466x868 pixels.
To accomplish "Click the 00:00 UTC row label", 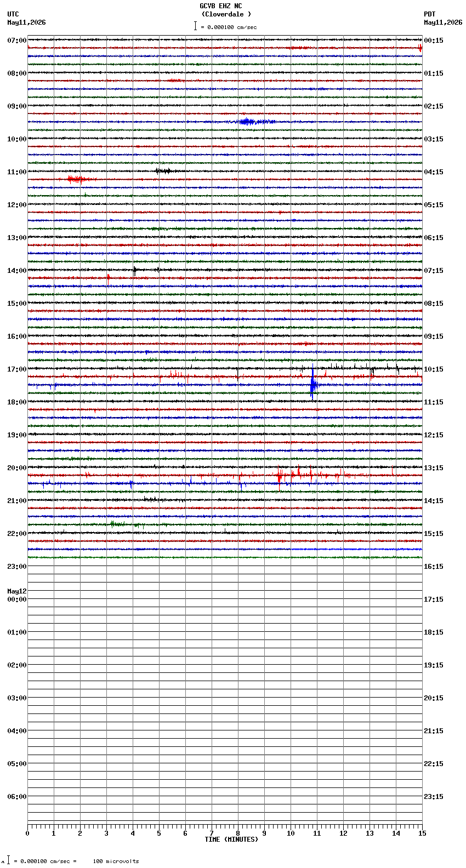I will click(x=17, y=599).
